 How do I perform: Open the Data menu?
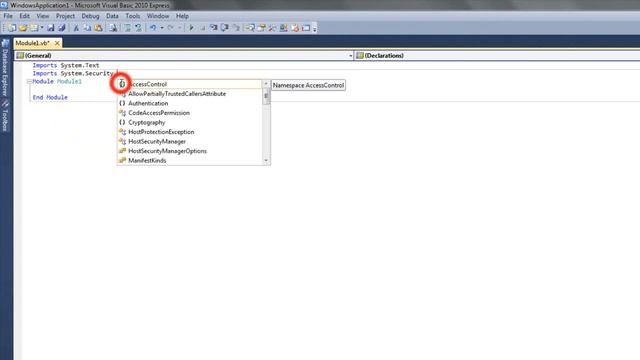112,16
